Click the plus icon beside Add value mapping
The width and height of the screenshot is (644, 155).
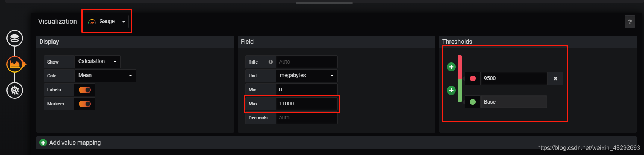[44, 143]
